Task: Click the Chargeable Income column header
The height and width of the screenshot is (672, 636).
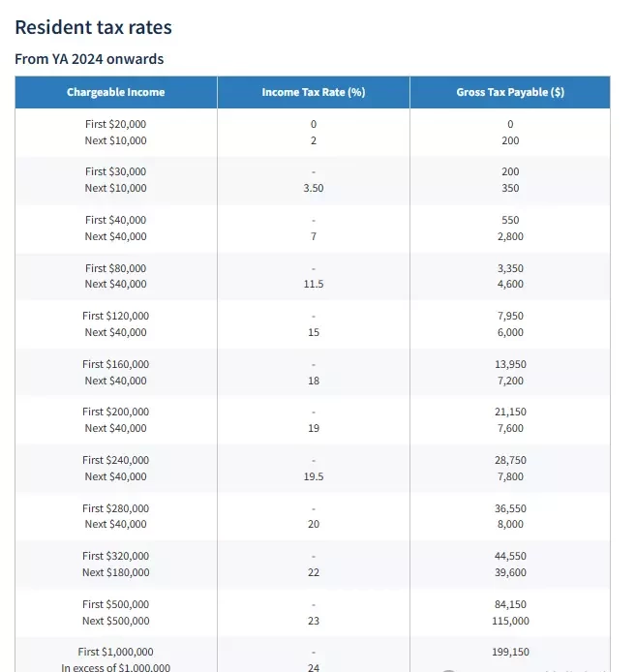Action: point(116,92)
